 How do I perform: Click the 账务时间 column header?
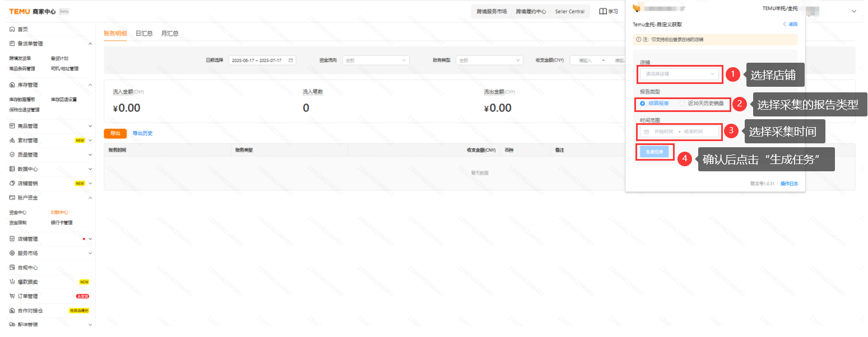[117, 150]
